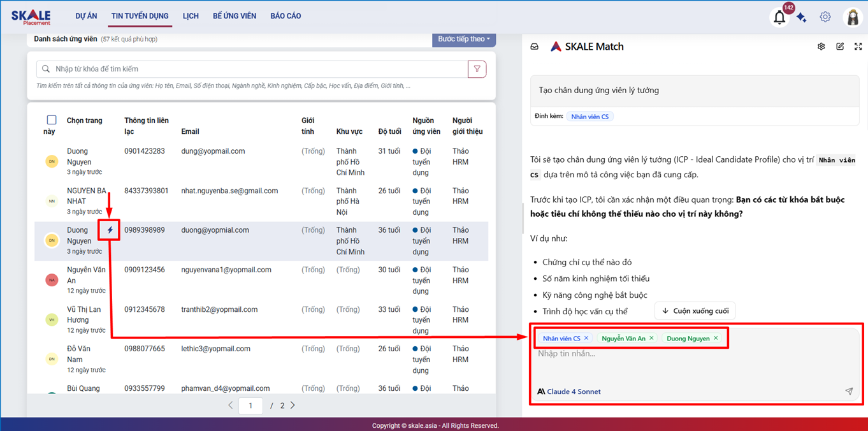Click the AI sparkle icon in header
Screen dimensions: 868x431
(802, 18)
